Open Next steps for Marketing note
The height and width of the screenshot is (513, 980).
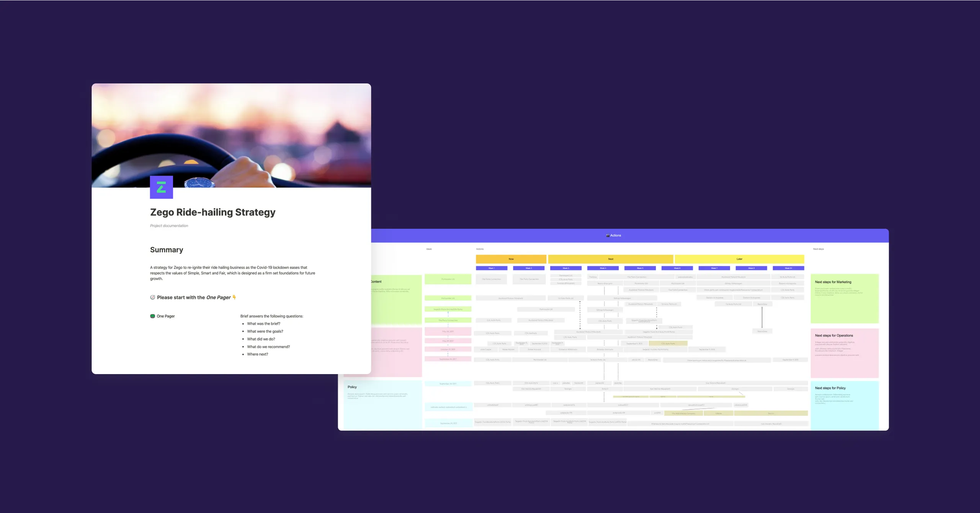tap(844, 298)
